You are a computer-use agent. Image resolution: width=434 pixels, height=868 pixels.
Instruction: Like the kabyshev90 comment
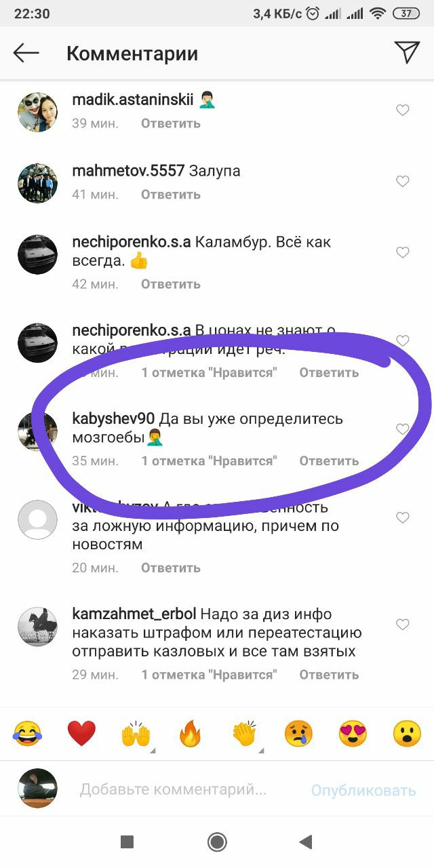(403, 429)
